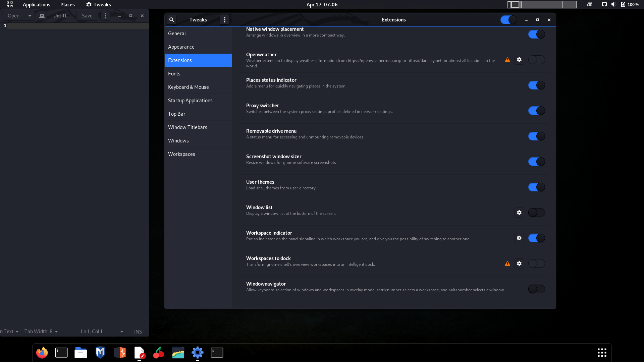Screen dimensions: 644x362
Task: Disable the Places status indicator extension
Action: click(x=536, y=85)
